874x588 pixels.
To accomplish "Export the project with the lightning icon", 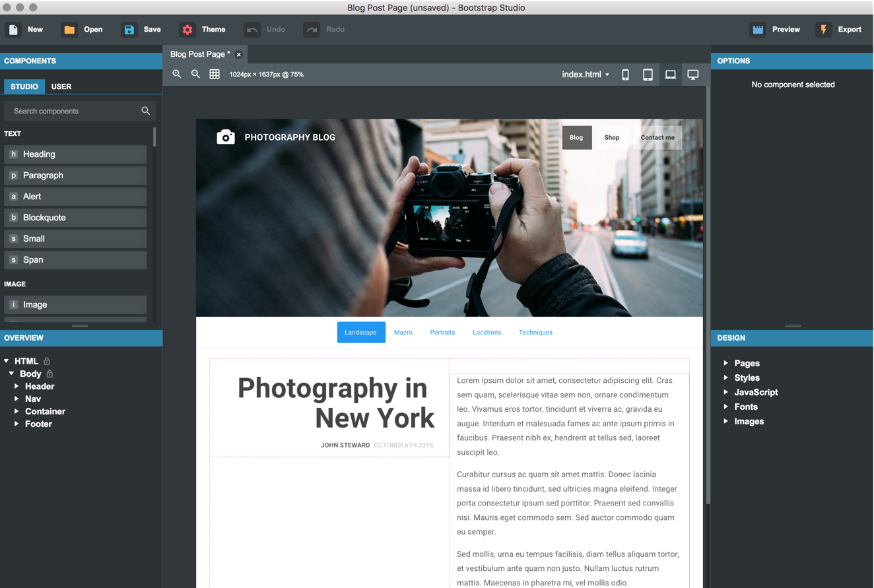I will click(x=823, y=30).
